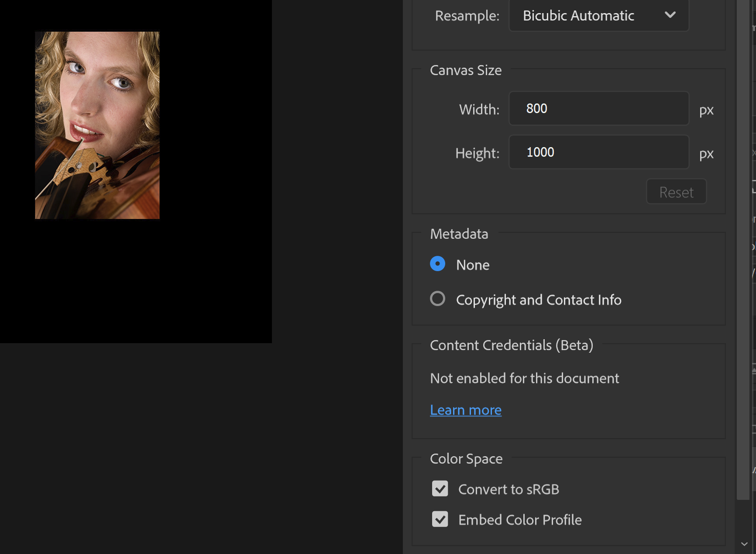Disable the Embed Color Profile checkbox

[440, 519]
